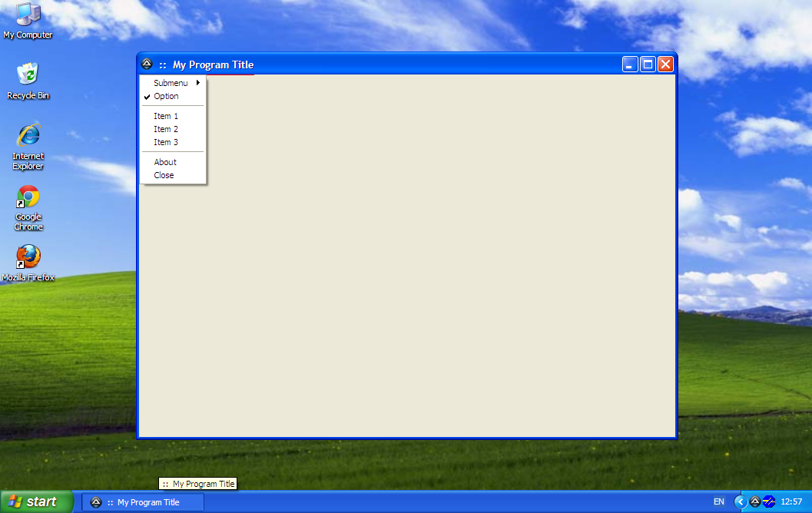The image size is (812, 513).
Task: Choose Item 1 from the menu
Action: coord(174,116)
